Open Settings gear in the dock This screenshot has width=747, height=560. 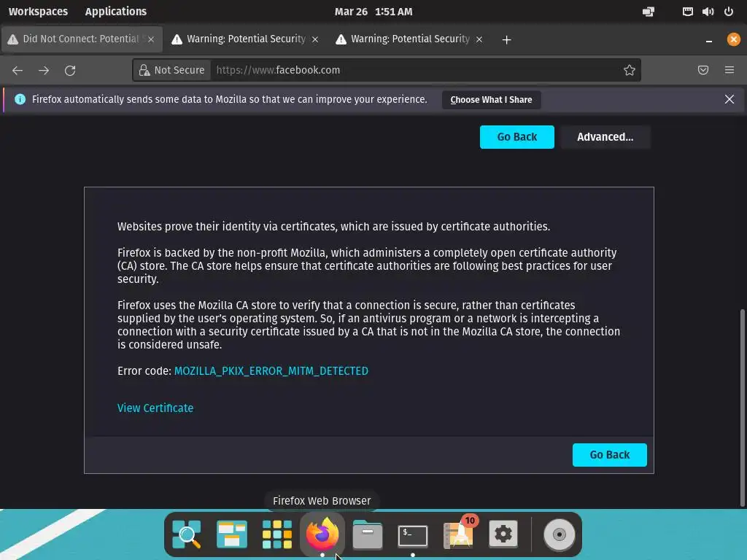(503, 534)
